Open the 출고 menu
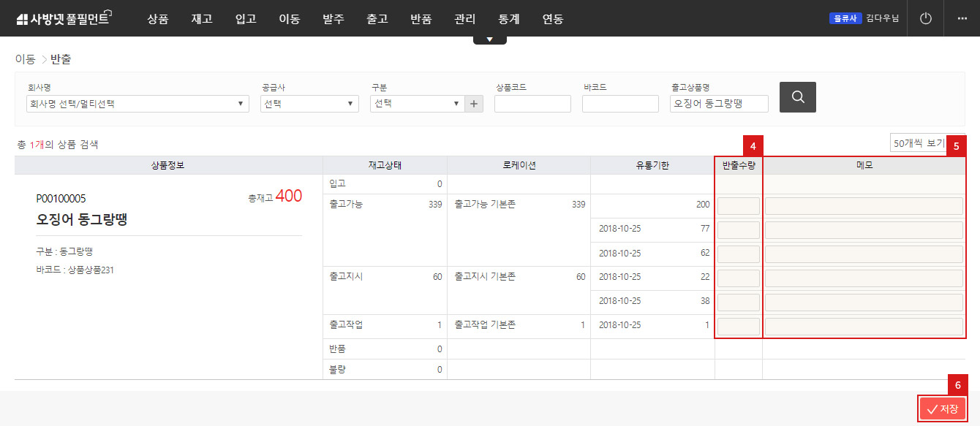Screen dimensions: 980x426 [377, 19]
